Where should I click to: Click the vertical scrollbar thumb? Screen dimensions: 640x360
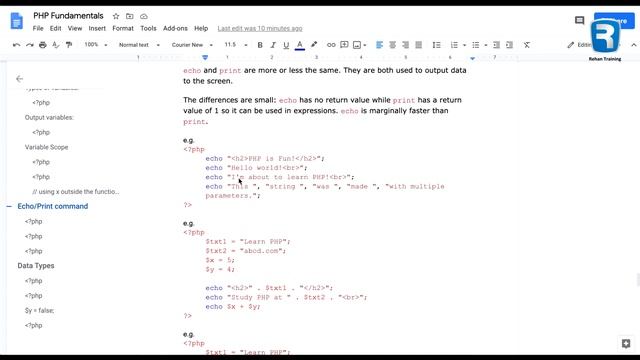tap(638, 280)
